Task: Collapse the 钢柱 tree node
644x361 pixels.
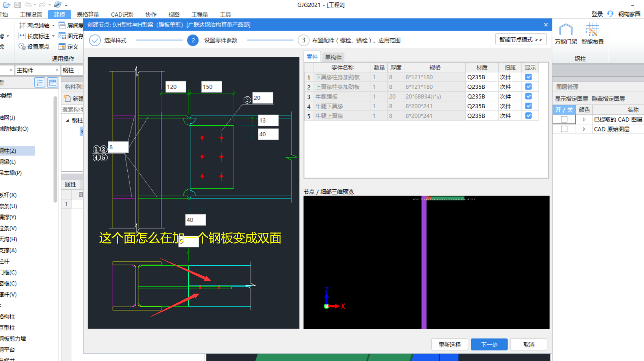Action: tap(67, 120)
